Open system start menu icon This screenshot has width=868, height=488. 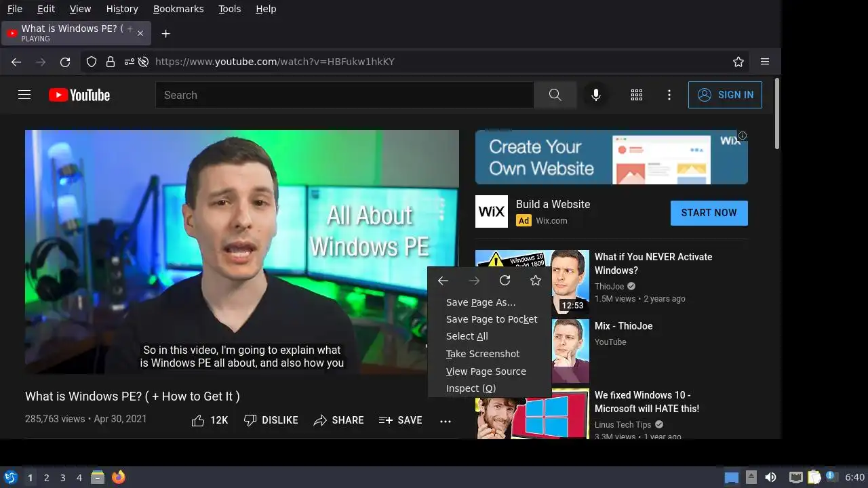(x=10, y=477)
